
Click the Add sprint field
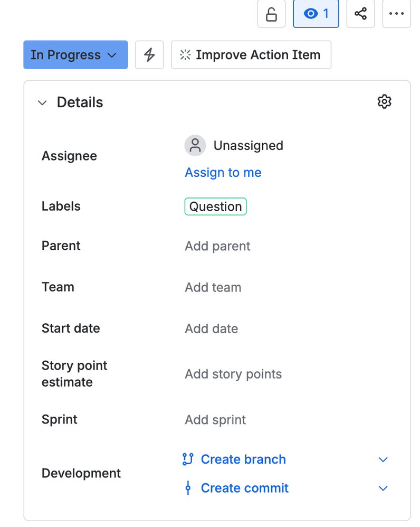tap(215, 420)
